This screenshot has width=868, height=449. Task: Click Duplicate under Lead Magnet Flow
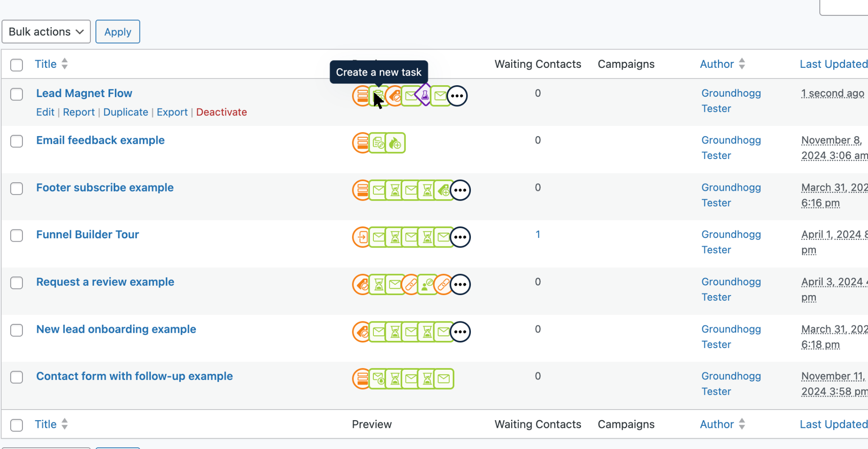coord(126,112)
